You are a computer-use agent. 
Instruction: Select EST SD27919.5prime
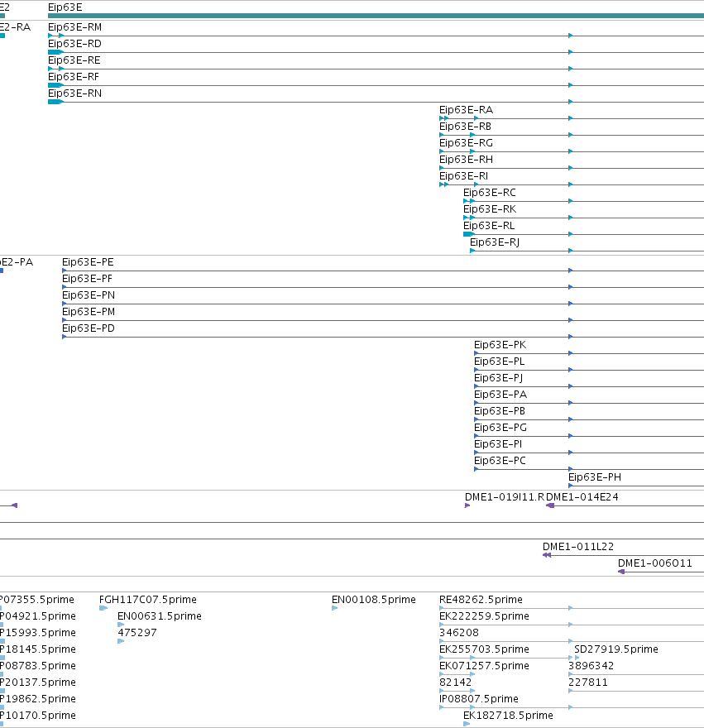click(616, 649)
